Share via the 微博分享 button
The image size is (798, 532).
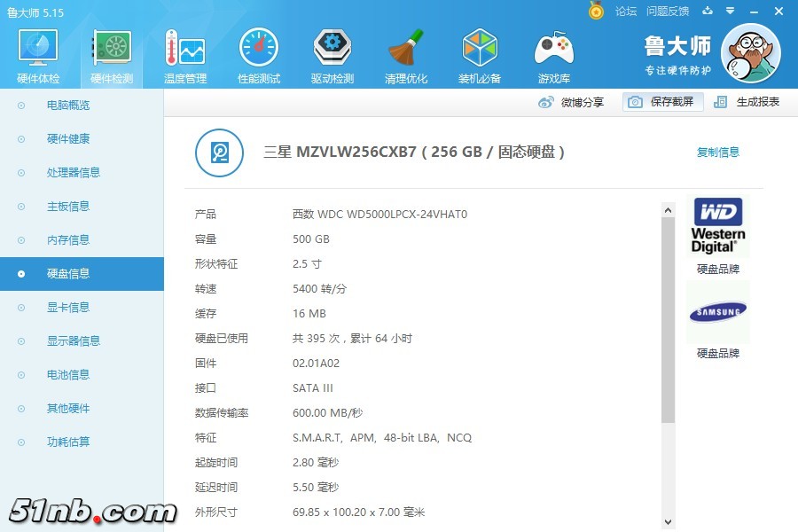tap(572, 102)
